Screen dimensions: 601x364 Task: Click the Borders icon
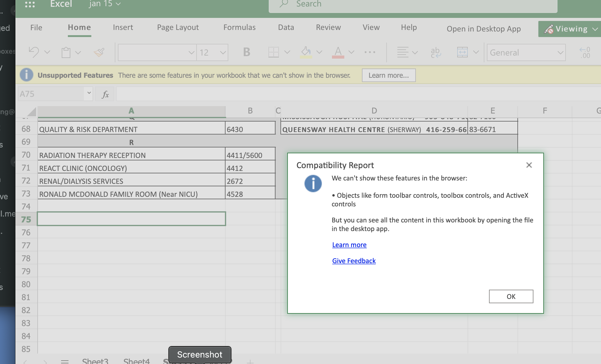(273, 52)
